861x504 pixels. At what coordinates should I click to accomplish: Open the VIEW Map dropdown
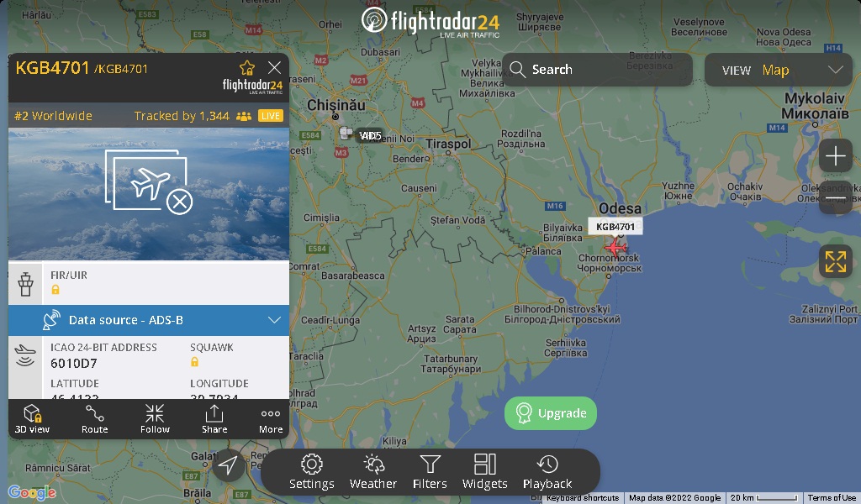pyautogui.click(x=778, y=70)
